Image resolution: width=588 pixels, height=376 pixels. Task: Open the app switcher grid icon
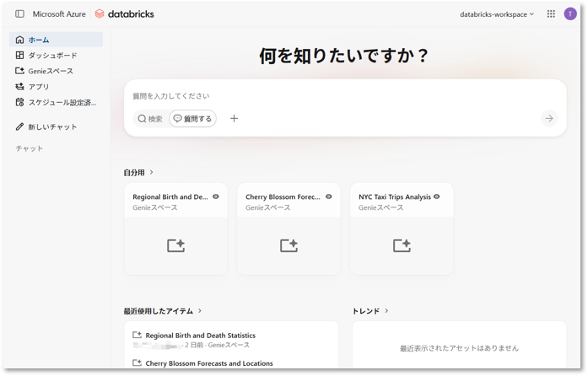pyautogui.click(x=551, y=13)
